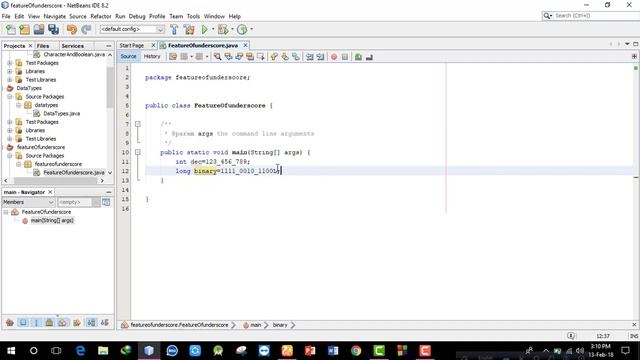Click the Redo toolbar icon
This screenshot has height=360, width=640.
point(86,29)
